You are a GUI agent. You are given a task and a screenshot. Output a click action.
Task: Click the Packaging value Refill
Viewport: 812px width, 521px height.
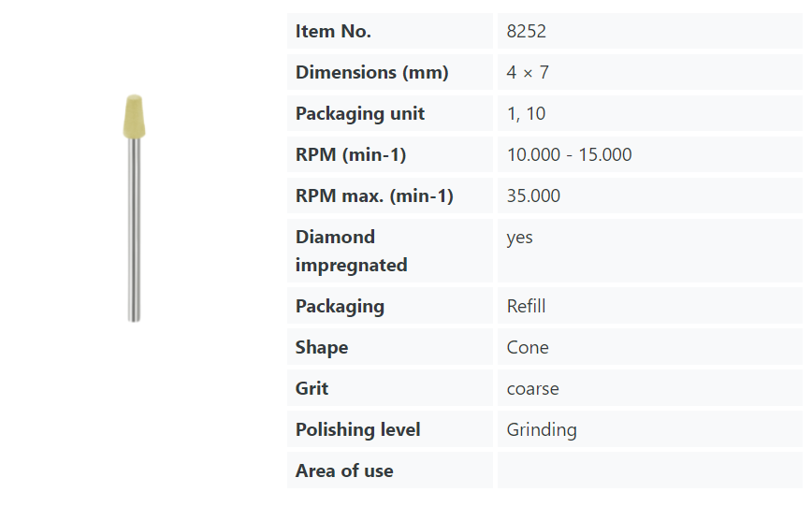tap(526, 306)
